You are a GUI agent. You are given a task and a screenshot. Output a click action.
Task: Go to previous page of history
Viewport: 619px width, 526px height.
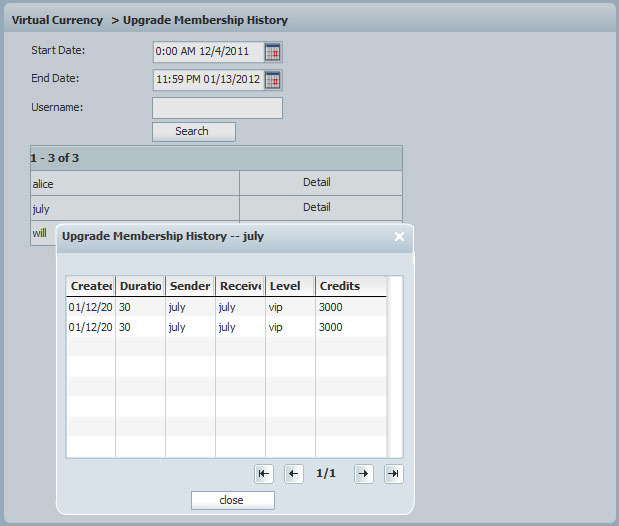click(294, 473)
